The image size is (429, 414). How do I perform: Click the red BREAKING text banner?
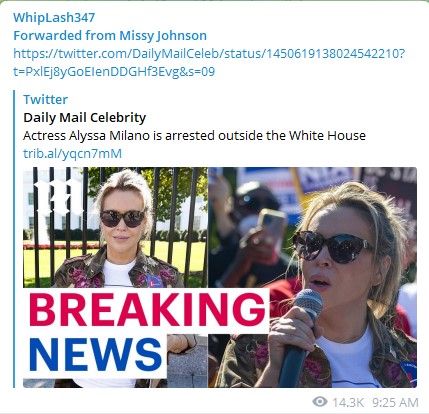pos(147,309)
